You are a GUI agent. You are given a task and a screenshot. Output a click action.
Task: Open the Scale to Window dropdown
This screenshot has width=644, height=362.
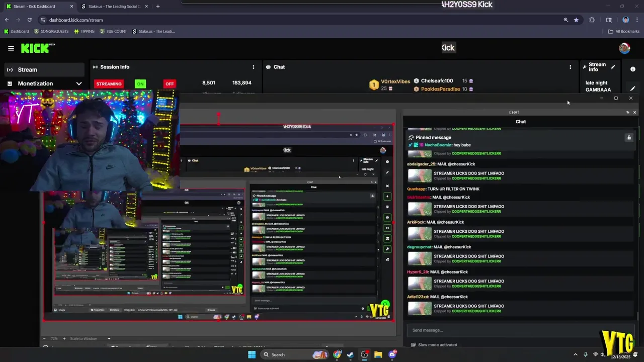coord(91,338)
